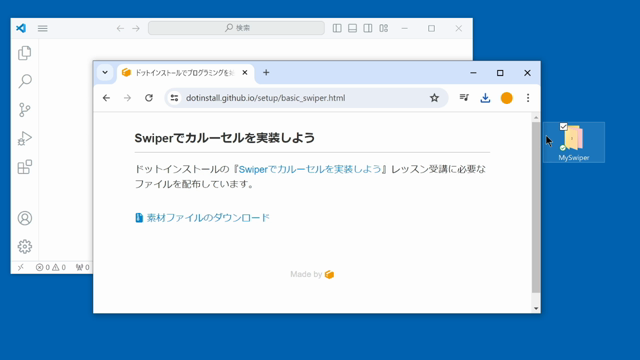Click the VS Code logo icon
Image resolution: width=640 pixels, height=360 pixels.
(21, 28)
